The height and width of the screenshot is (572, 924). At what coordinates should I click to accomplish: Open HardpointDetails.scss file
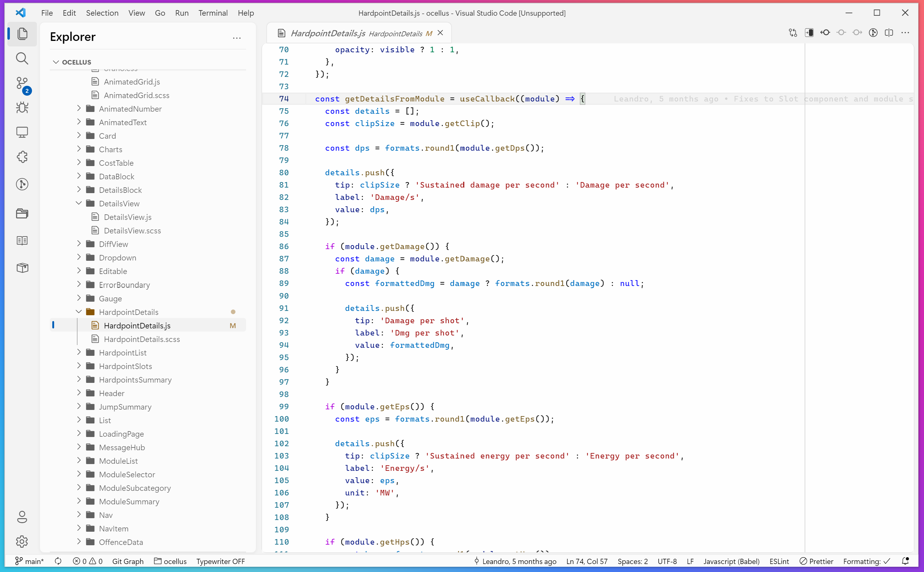click(142, 339)
